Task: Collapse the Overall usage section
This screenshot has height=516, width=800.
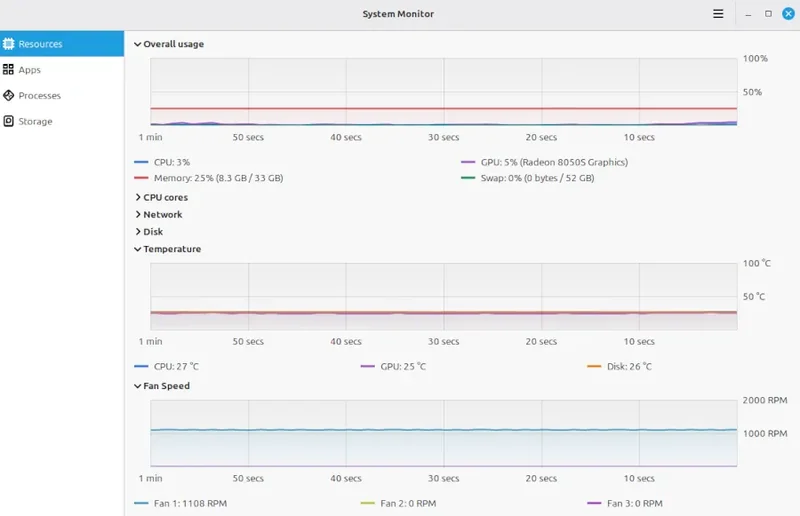Action: click(x=169, y=44)
